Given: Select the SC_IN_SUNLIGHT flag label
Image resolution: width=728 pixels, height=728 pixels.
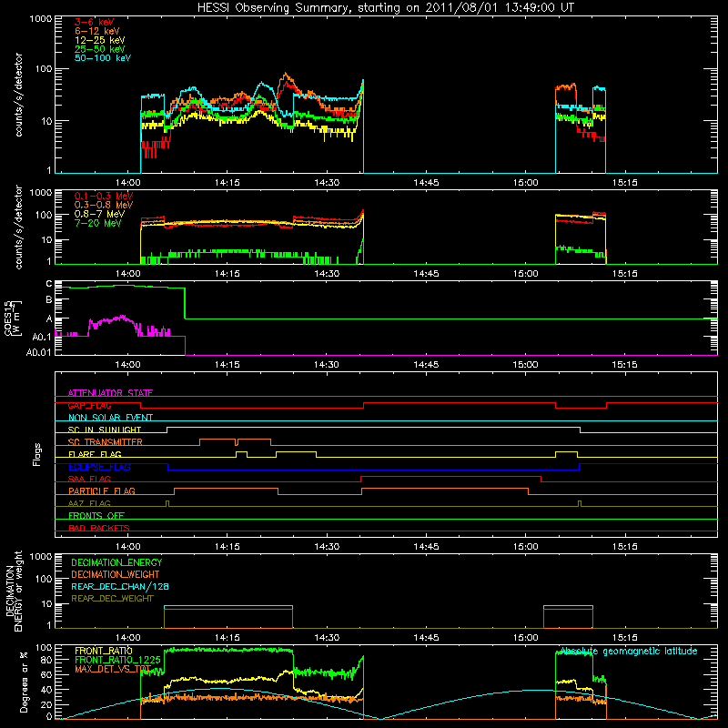Looking at the screenshot, I should tap(105, 430).
